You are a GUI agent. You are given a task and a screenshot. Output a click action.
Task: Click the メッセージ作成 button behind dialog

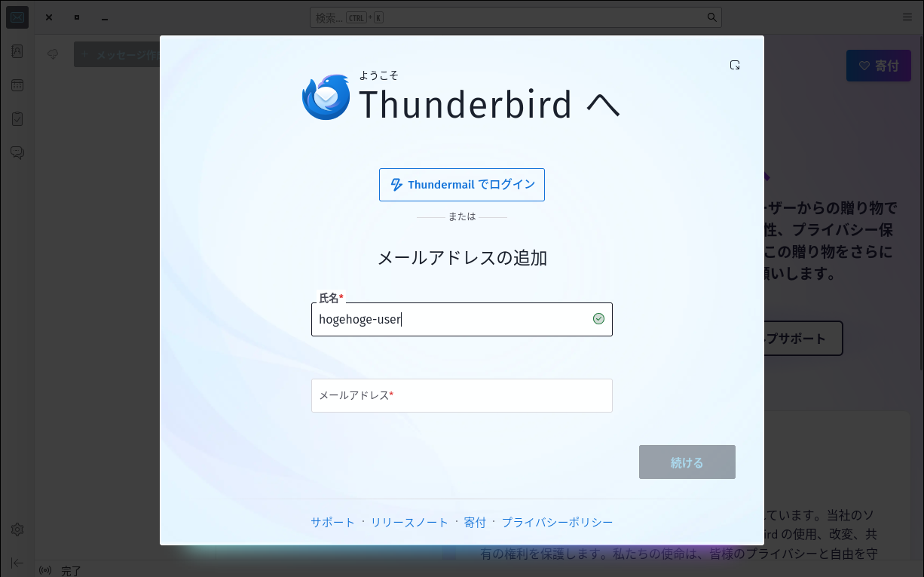pyautogui.click(x=117, y=54)
